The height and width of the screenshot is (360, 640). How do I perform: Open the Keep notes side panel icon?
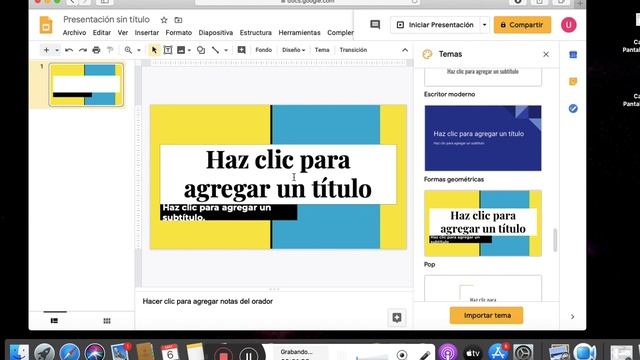(x=573, y=82)
